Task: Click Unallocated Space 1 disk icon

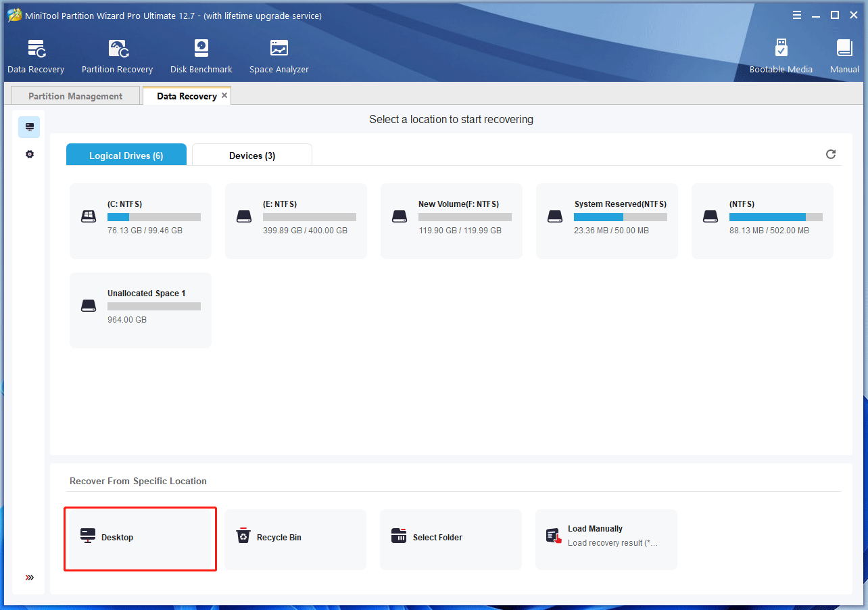Action: [89, 306]
